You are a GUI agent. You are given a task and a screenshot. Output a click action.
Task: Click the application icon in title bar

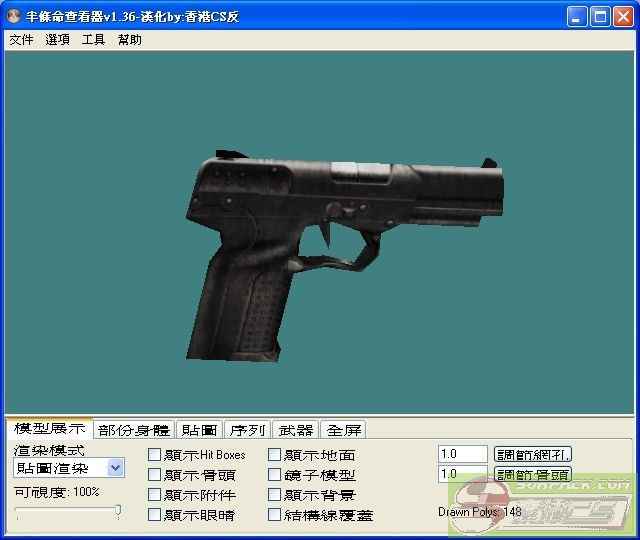pyautogui.click(x=14, y=16)
